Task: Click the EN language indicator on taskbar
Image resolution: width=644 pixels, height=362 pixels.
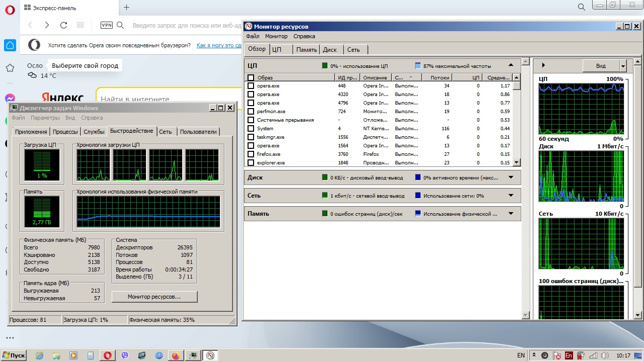Action: click(x=521, y=355)
